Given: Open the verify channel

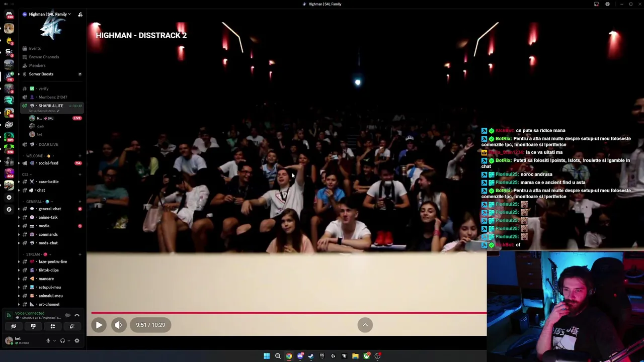Looking at the screenshot, I should (x=52, y=88).
